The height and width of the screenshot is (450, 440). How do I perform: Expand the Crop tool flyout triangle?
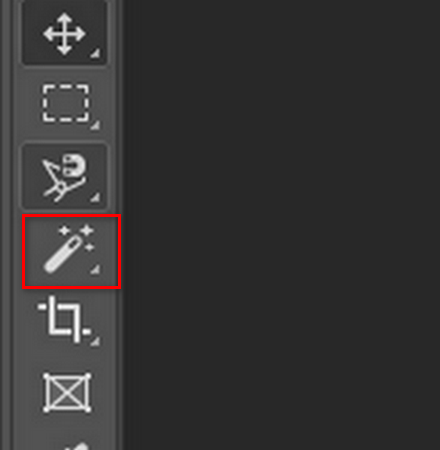pyautogui.click(x=95, y=341)
